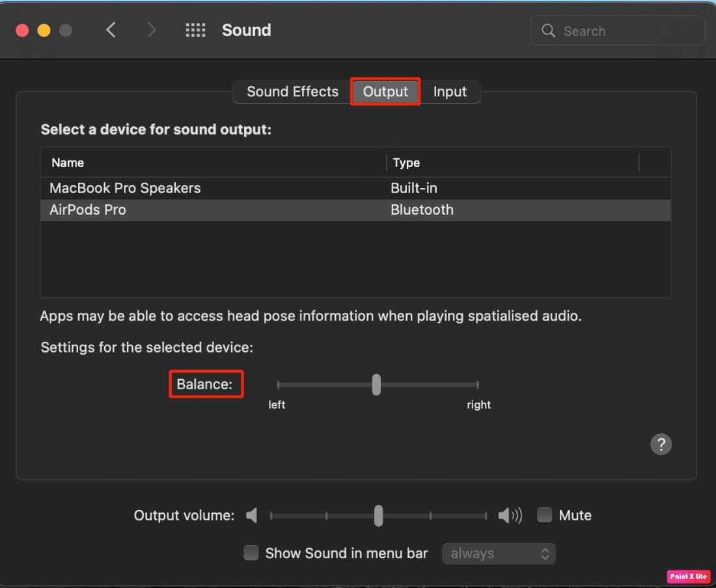The image size is (716, 588).
Task: Sort devices by the Type column
Action: tap(512, 163)
